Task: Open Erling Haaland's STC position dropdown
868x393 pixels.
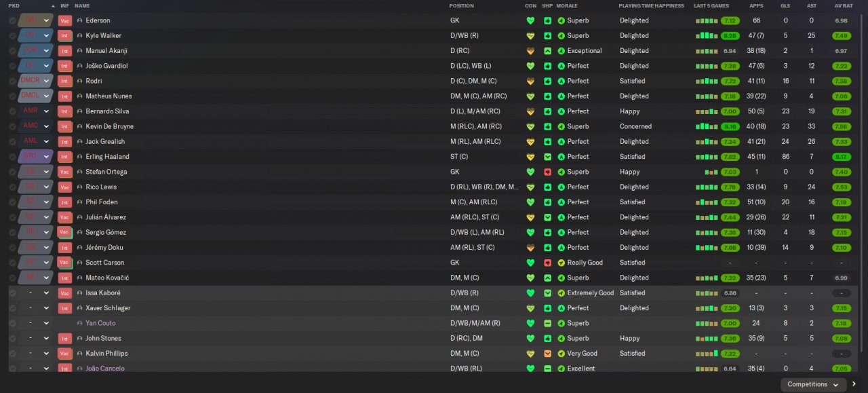Action: (36, 157)
